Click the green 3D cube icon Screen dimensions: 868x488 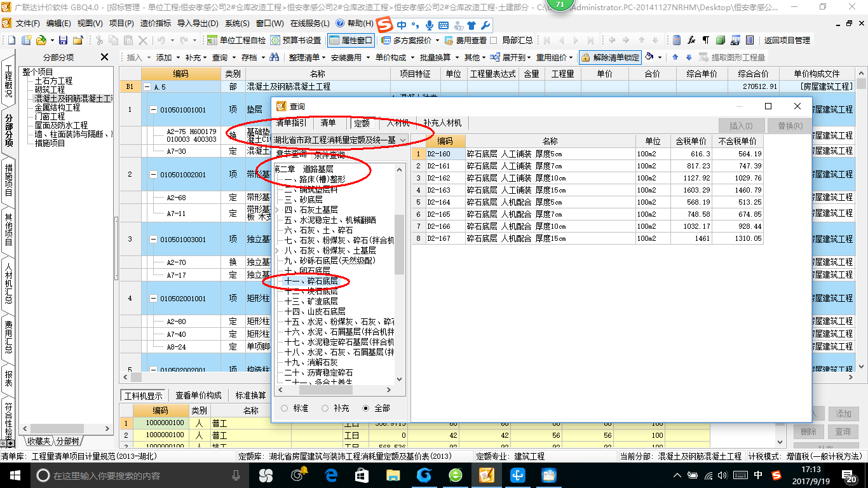point(720,40)
